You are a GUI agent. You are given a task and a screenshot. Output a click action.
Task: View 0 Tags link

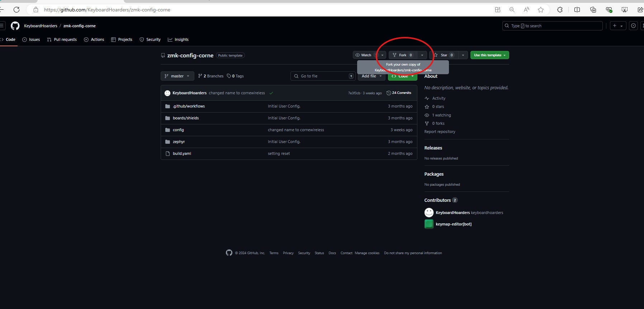point(235,76)
